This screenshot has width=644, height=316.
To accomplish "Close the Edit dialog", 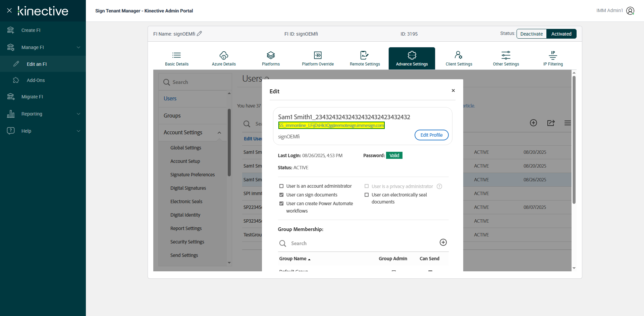I will [x=453, y=91].
